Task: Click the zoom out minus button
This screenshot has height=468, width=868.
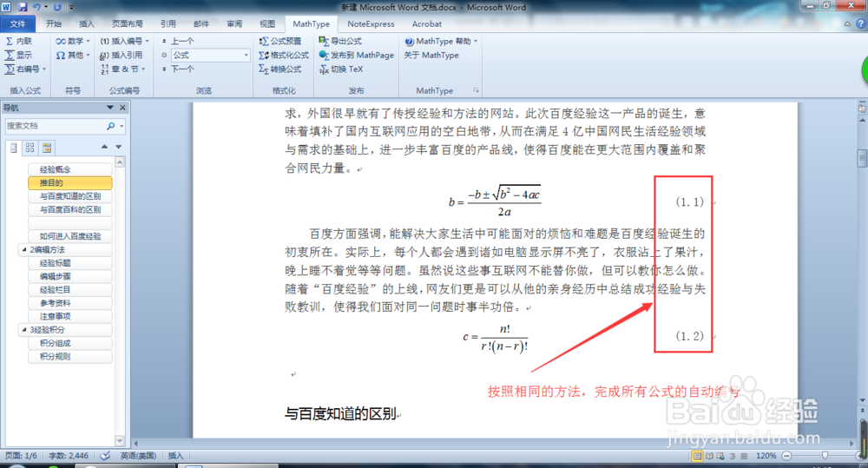Action: 786,456
